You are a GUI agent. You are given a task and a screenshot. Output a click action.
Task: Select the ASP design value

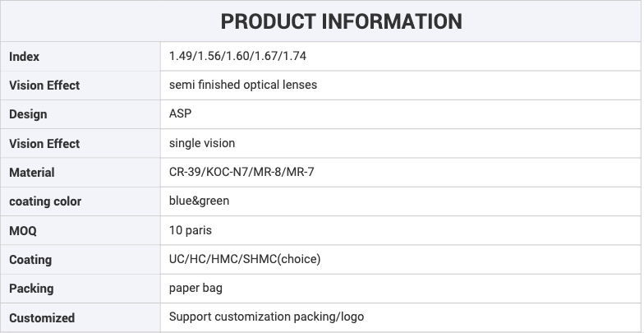[181, 113]
